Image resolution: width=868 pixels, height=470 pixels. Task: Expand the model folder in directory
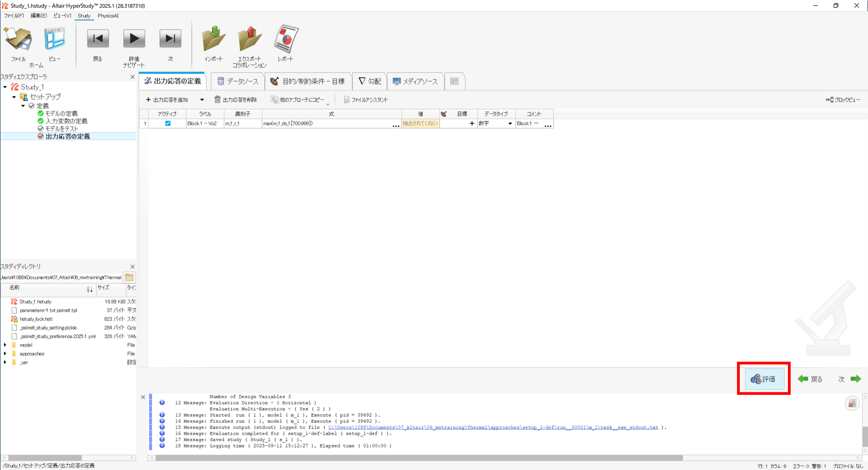pyautogui.click(x=5, y=345)
